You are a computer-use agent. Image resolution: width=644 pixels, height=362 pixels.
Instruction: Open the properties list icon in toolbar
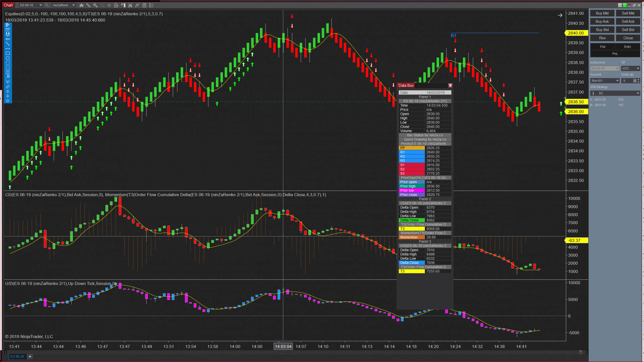pyautogui.click(x=151, y=5)
